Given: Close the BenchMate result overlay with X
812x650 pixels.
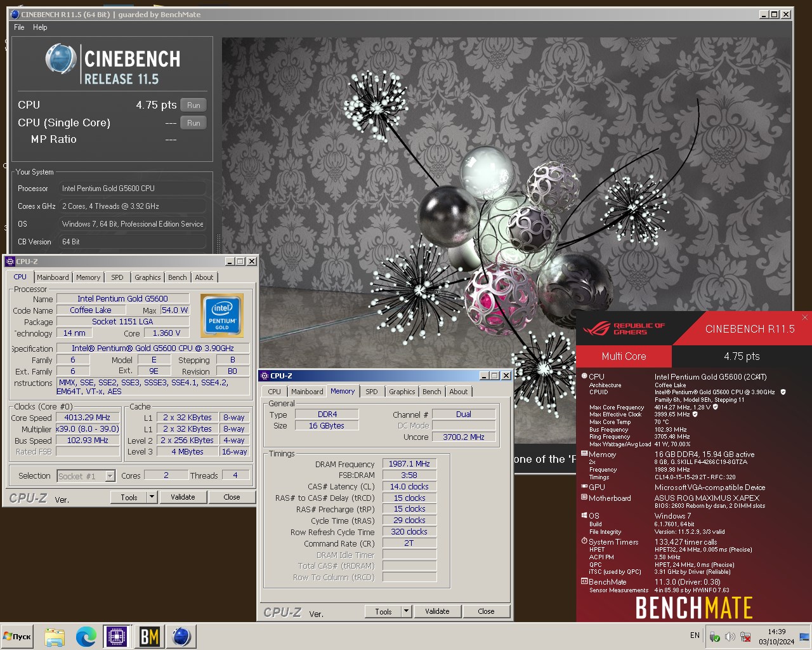Looking at the screenshot, I should pyautogui.click(x=805, y=317).
